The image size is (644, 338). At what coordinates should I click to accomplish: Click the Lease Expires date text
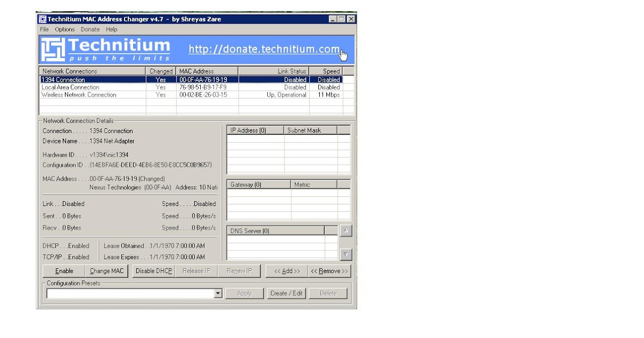click(177, 257)
